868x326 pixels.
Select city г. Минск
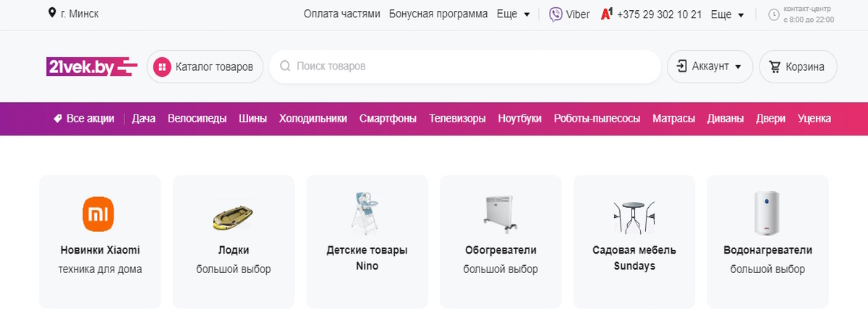point(80,14)
